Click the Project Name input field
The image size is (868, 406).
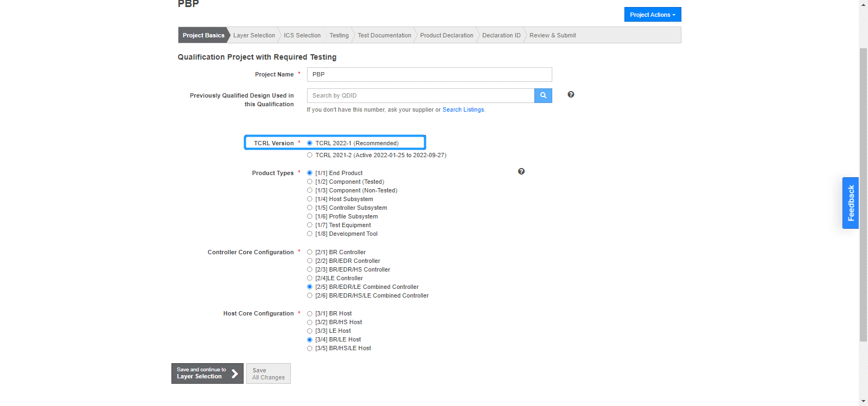coord(429,74)
